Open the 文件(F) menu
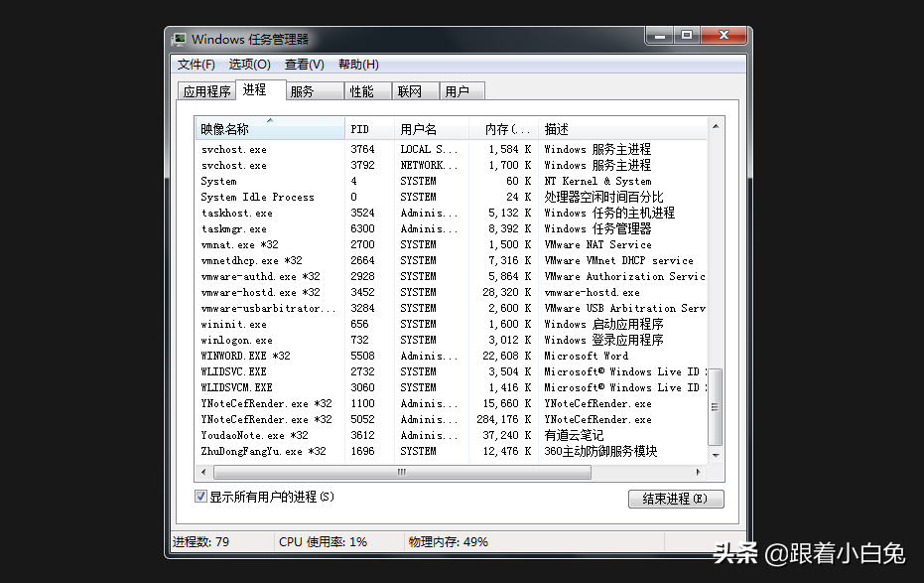The height and width of the screenshot is (583, 924). (197, 65)
